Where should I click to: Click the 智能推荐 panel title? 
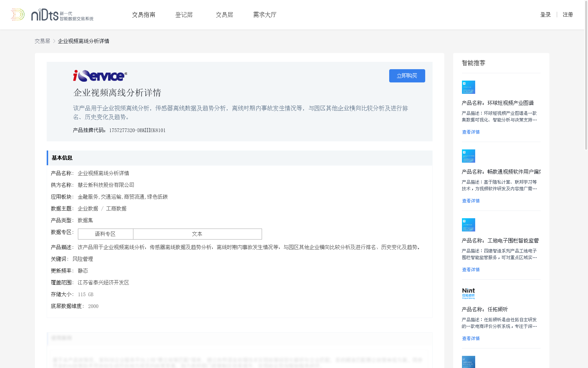tap(473, 63)
